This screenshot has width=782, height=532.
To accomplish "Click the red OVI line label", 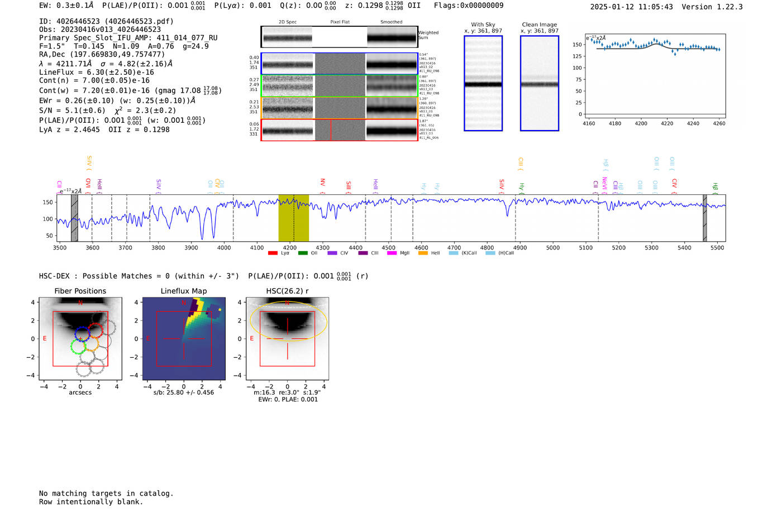I will (x=88, y=186).
